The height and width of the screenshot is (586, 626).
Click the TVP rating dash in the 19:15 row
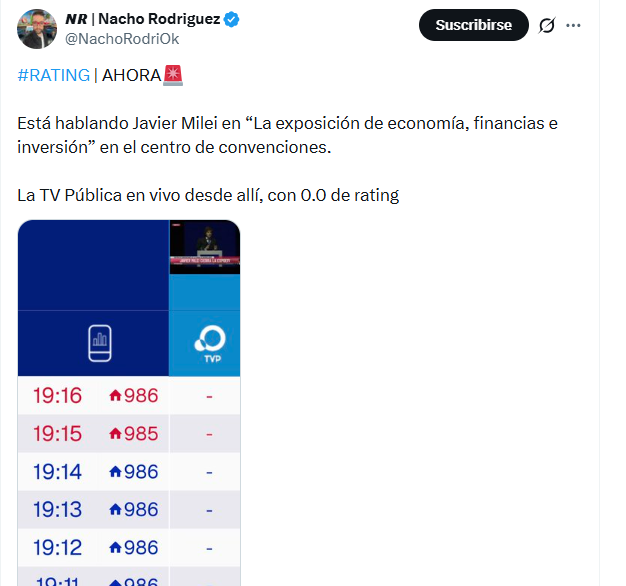(209, 434)
